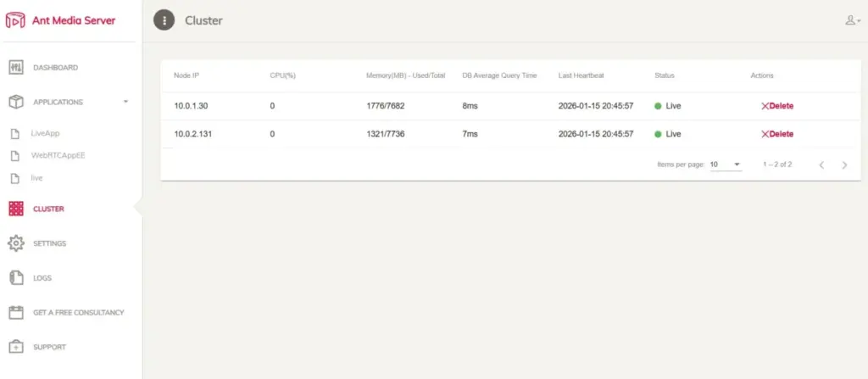Image resolution: width=868 pixels, height=379 pixels.
Task: Open the three-dot menu beside Cluster title
Action: tap(164, 20)
